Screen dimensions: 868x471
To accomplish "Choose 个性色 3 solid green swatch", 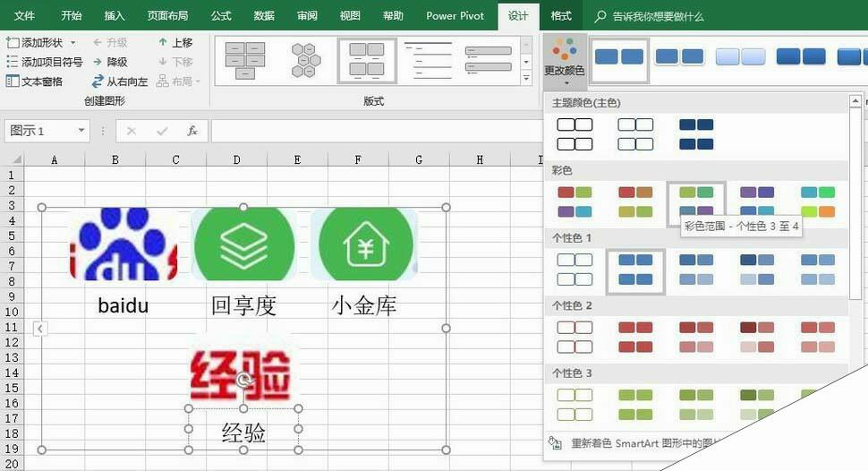I will tap(635, 405).
